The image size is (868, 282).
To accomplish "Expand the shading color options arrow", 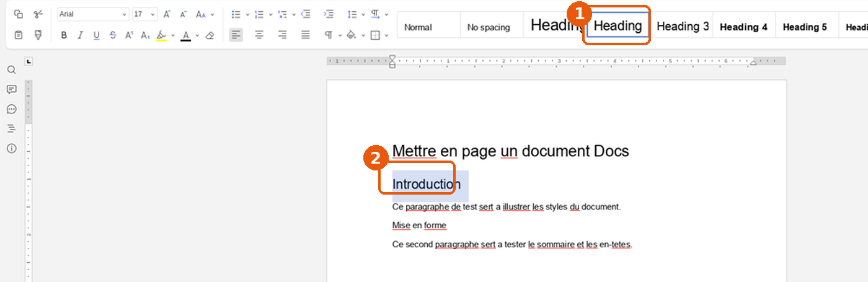I will (x=363, y=35).
